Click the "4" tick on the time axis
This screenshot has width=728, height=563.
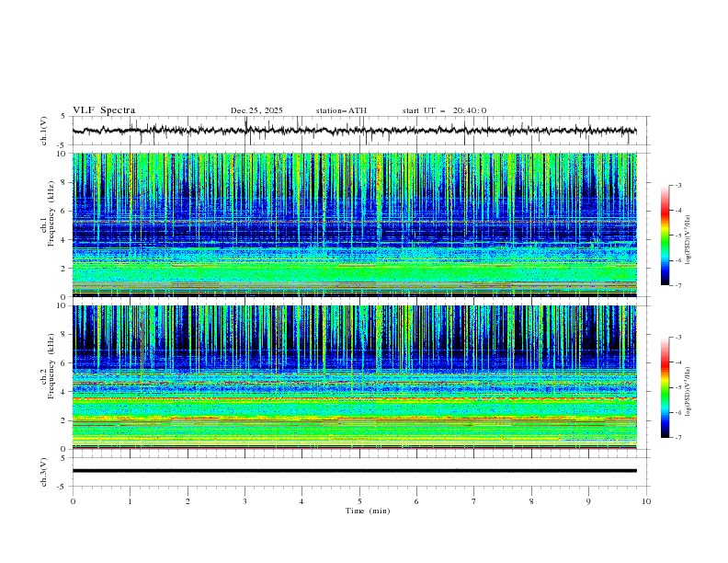click(301, 501)
